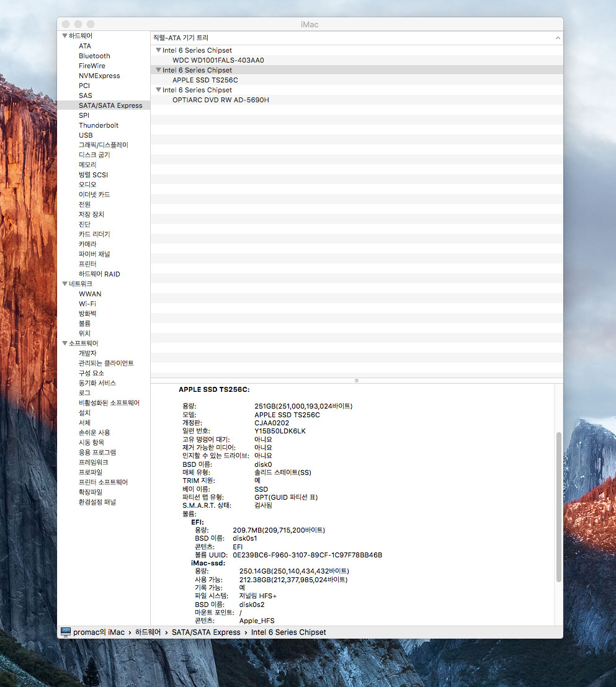Viewport: 616px width, 687px height.
Task: Collapse the first Intel 6 Series Chipset row
Action: (x=158, y=50)
